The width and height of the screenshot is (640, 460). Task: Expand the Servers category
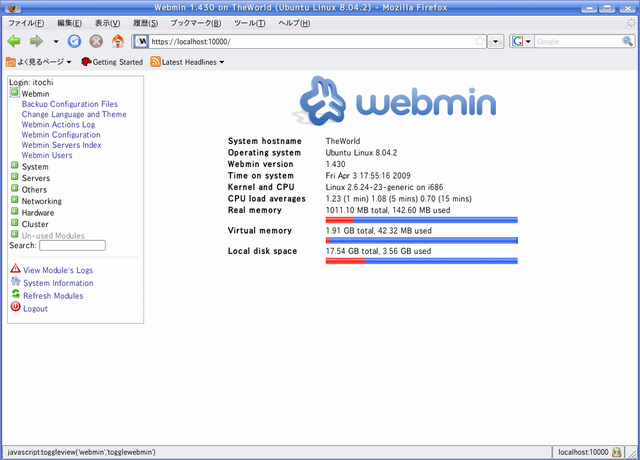point(15,177)
